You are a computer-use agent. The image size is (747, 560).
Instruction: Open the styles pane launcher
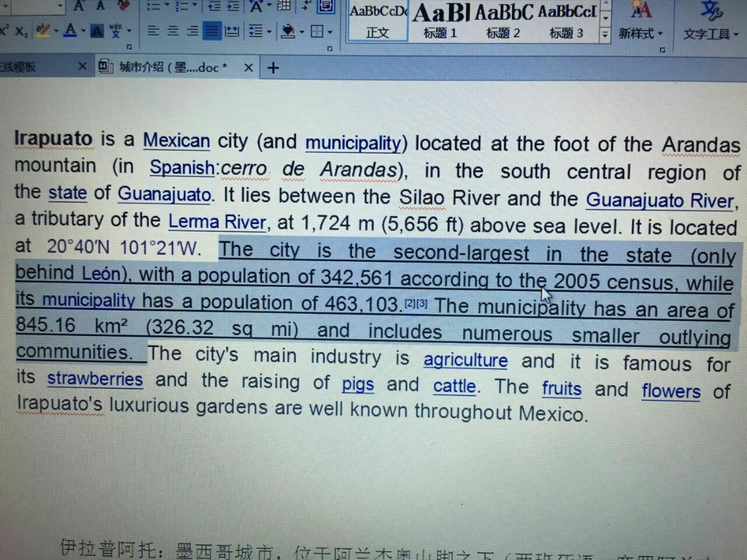point(662,49)
